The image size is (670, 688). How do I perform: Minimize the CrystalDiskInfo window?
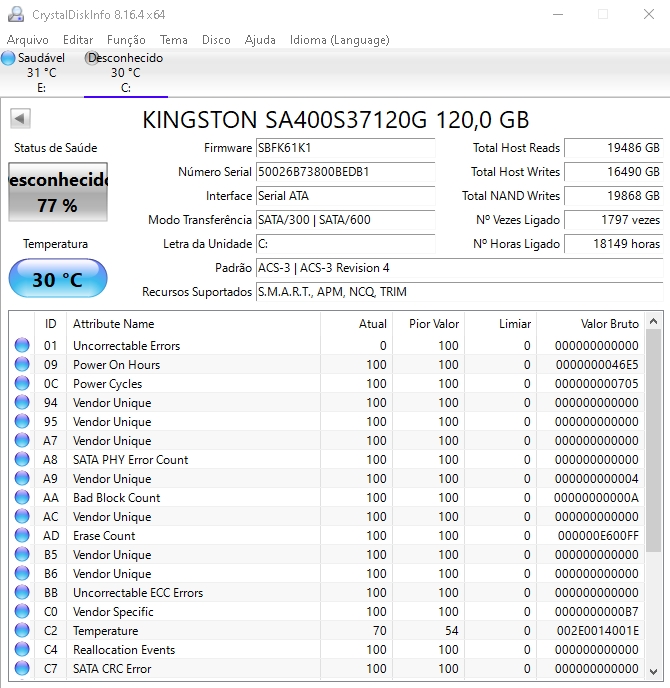[558, 14]
